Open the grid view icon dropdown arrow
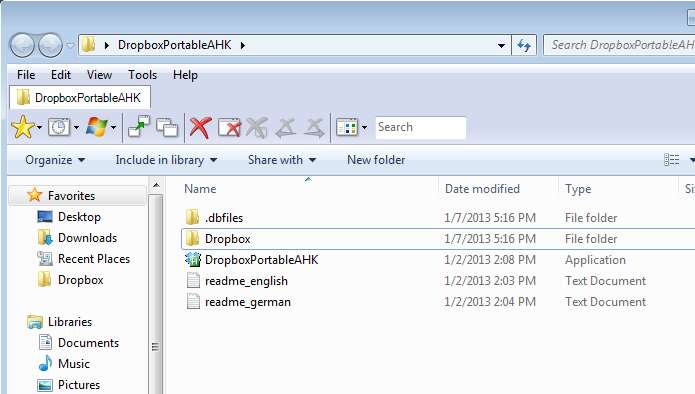 tap(364, 128)
